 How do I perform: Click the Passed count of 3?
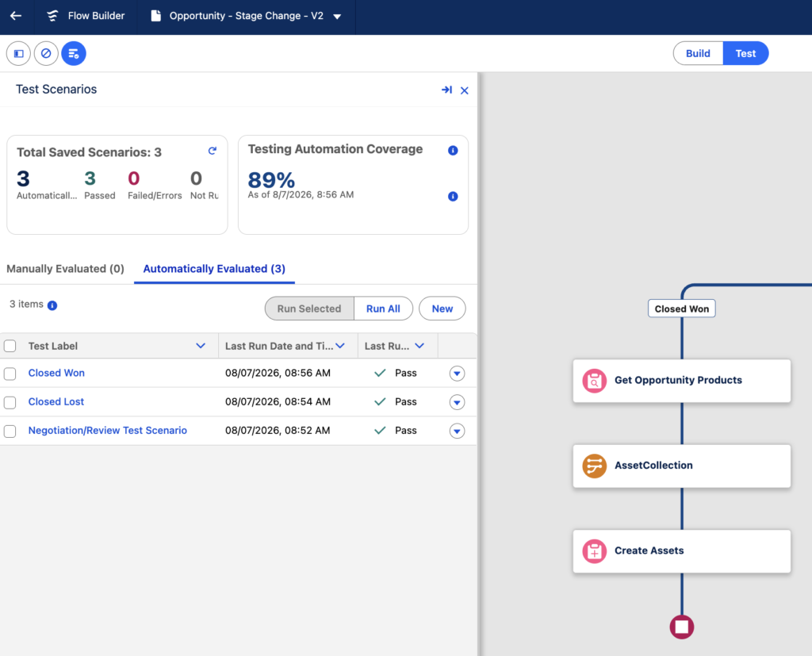click(x=90, y=178)
